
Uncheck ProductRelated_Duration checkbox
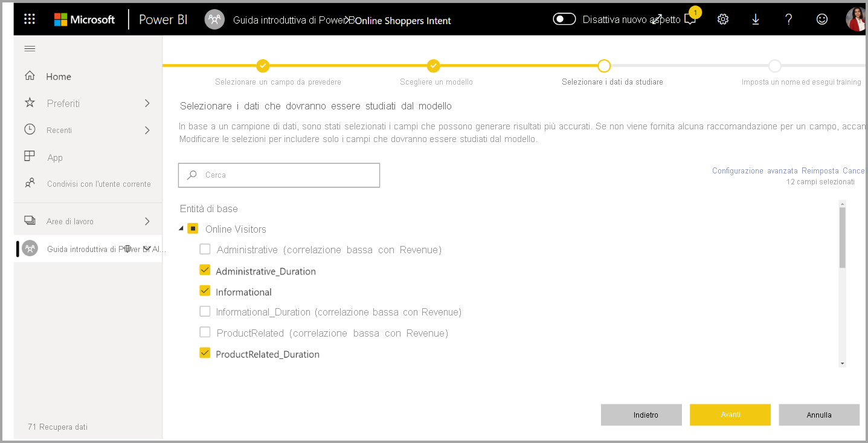(205, 354)
